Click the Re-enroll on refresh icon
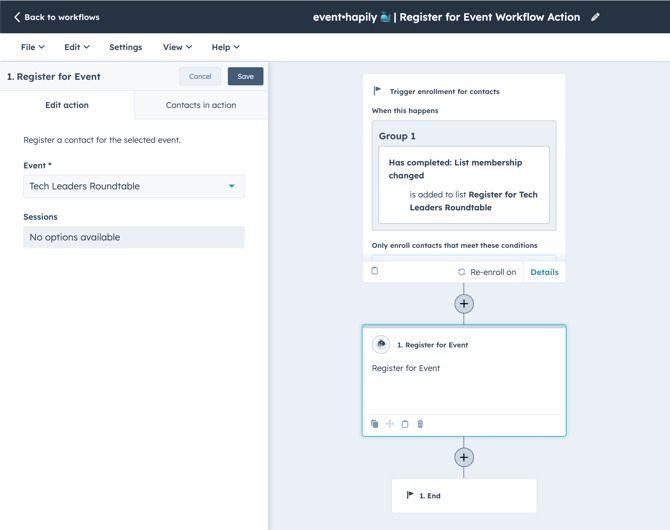Screen dimensions: 670x530 462,272
